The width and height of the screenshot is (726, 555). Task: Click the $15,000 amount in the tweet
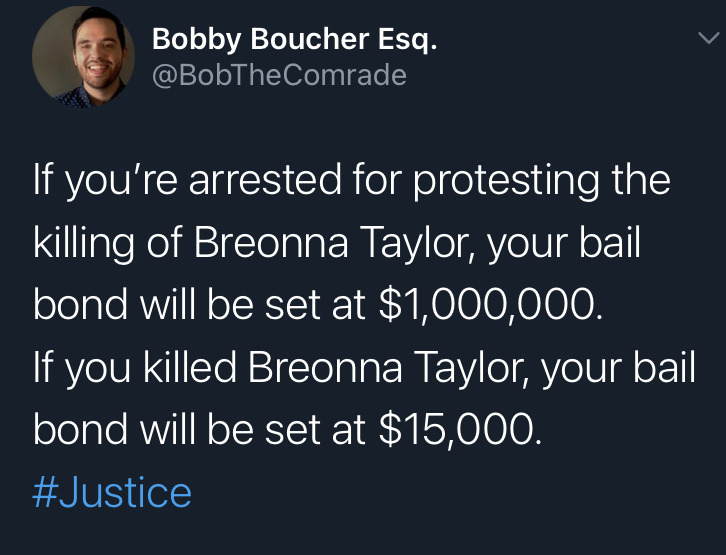pyautogui.click(x=460, y=430)
